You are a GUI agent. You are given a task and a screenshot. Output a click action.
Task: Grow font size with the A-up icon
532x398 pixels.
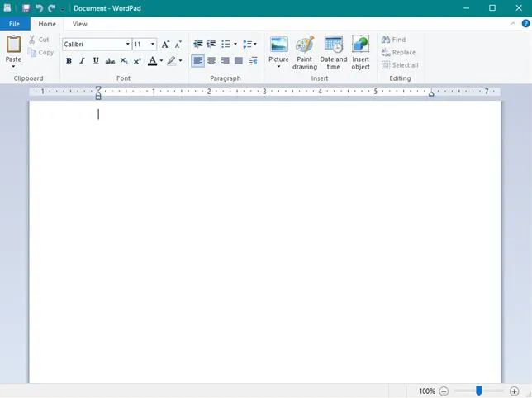165,44
